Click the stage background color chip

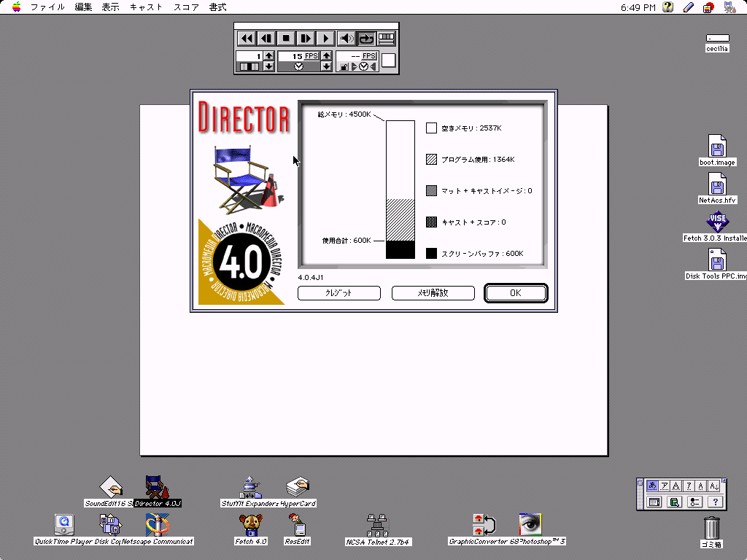[x=389, y=61]
